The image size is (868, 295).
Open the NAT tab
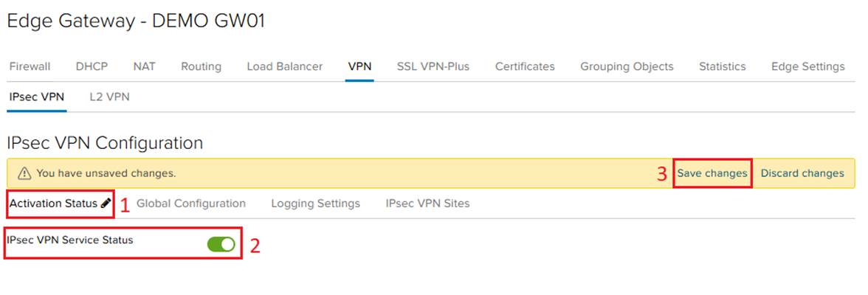click(x=145, y=66)
